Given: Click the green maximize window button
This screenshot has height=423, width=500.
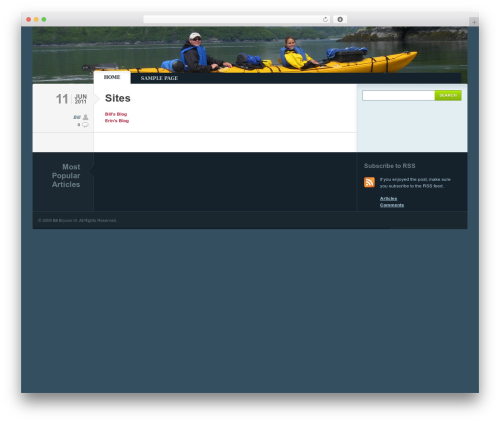Looking at the screenshot, I should click(44, 19).
